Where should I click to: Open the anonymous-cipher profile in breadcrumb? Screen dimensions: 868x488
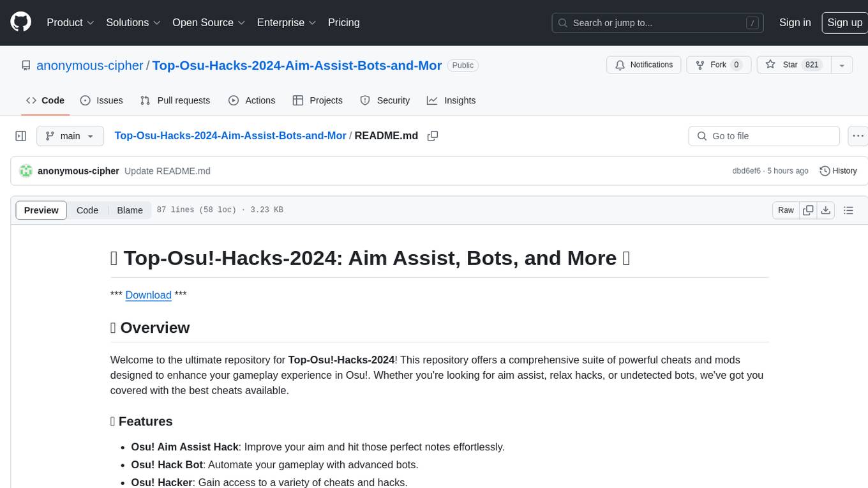89,65
